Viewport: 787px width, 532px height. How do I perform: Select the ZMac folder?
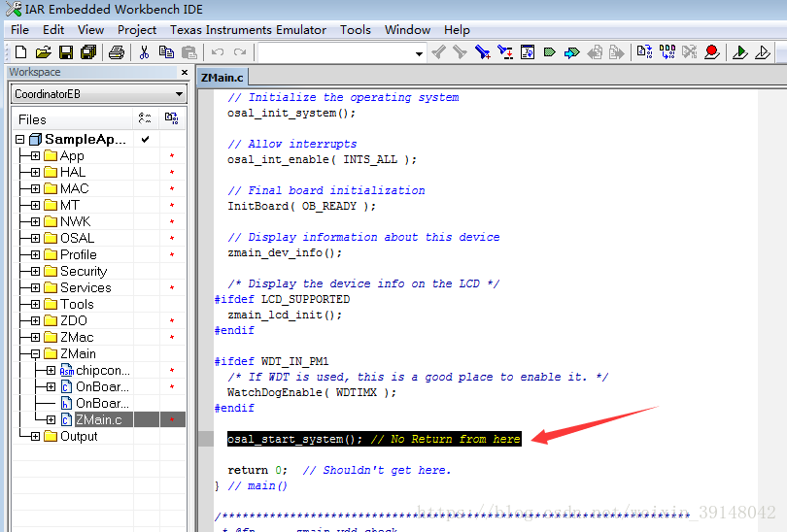click(77, 338)
